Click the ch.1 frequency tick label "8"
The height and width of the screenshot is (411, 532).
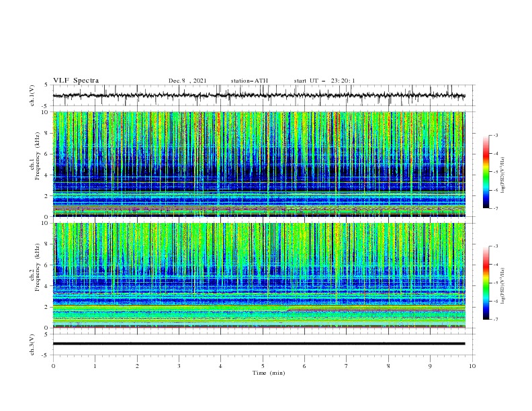point(47,133)
